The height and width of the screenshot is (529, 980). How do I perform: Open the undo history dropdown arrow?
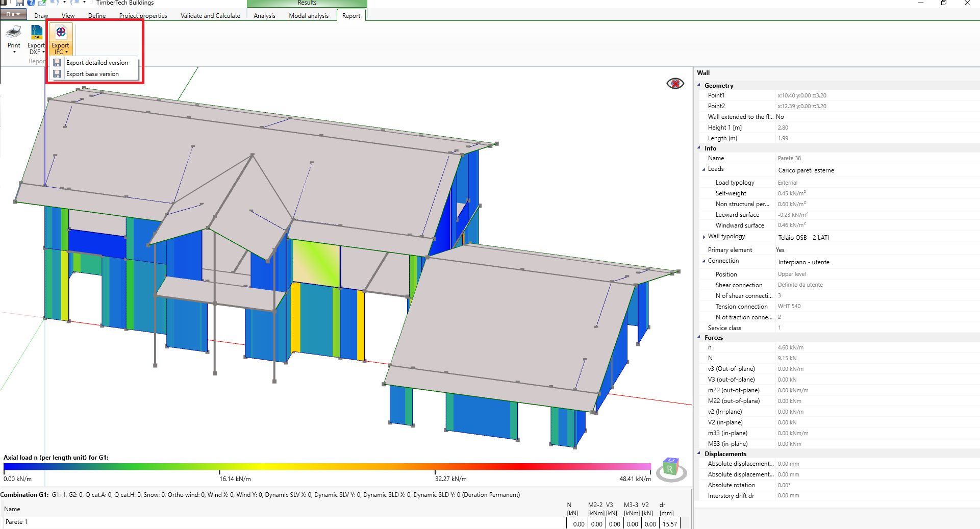(x=64, y=3)
